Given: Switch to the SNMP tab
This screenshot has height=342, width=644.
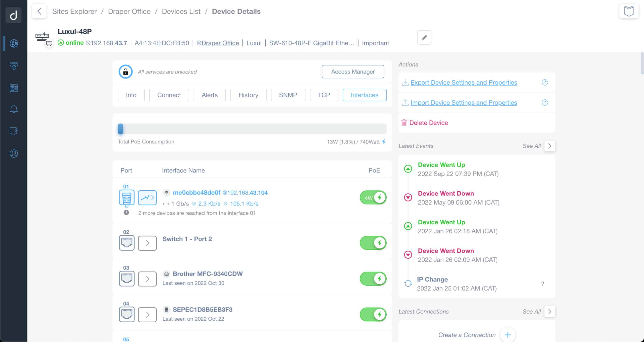Looking at the screenshot, I should pyautogui.click(x=288, y=95).
